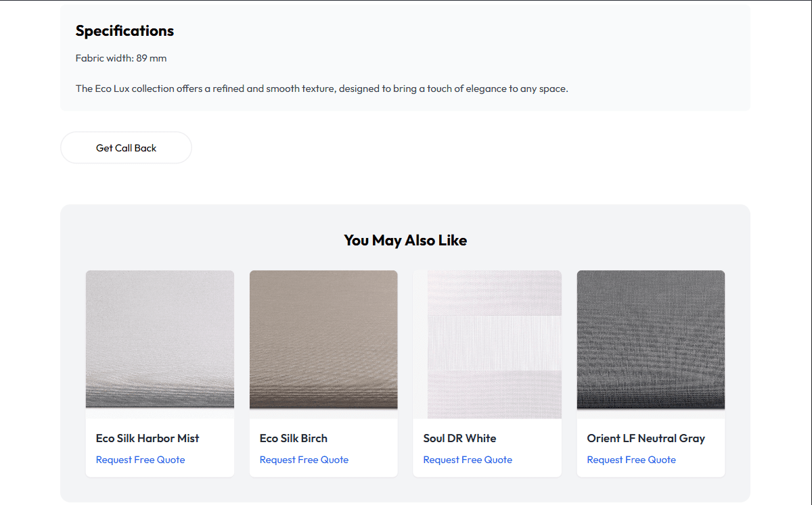Click the Get Call Back button

[126, 148]
